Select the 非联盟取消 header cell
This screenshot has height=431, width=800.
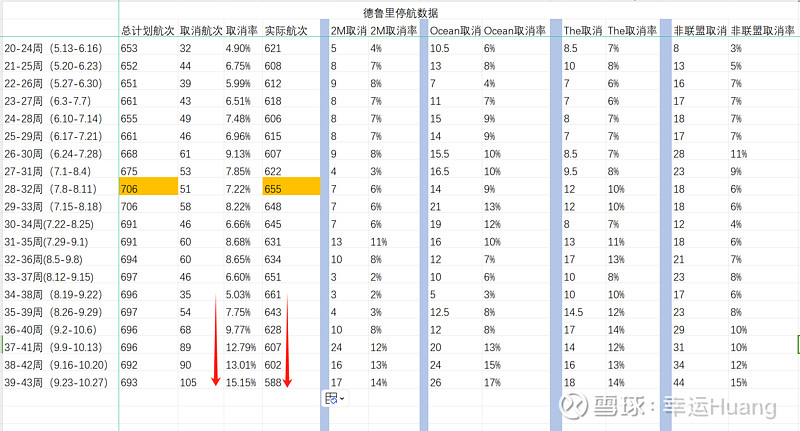[x=699, y=31]
